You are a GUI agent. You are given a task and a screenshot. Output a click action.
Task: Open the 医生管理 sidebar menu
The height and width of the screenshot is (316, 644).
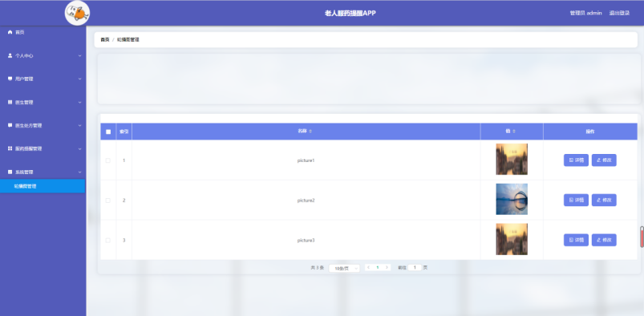(43, 102)
